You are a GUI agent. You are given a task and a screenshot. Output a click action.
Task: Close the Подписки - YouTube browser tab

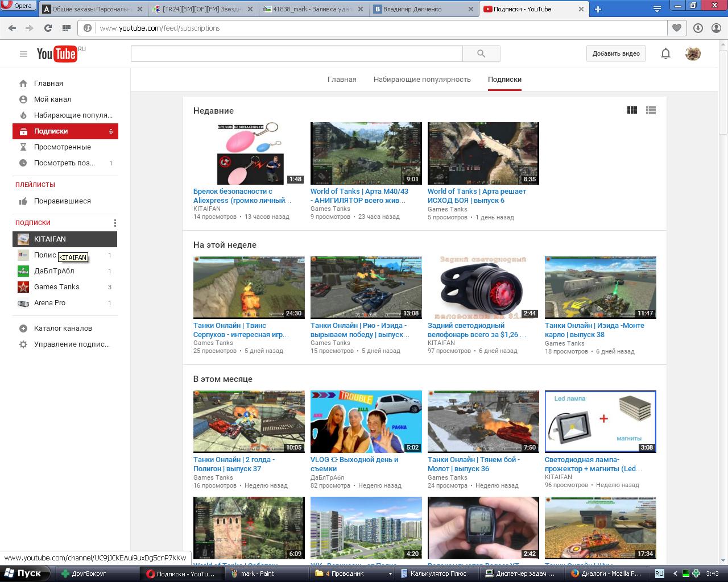click(581, 9)
